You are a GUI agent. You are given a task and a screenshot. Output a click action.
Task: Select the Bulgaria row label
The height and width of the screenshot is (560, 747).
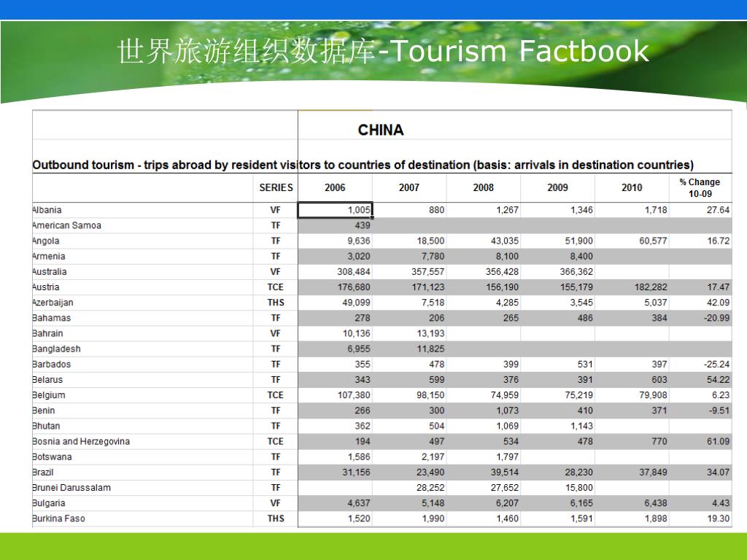pyautogui.click(x=49, y=503)
